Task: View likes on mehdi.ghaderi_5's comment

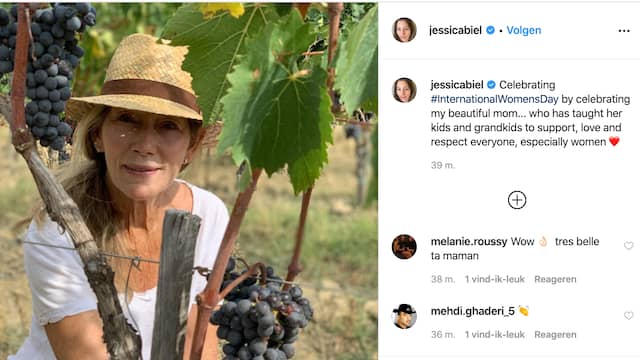Action: tap(494, 335)
